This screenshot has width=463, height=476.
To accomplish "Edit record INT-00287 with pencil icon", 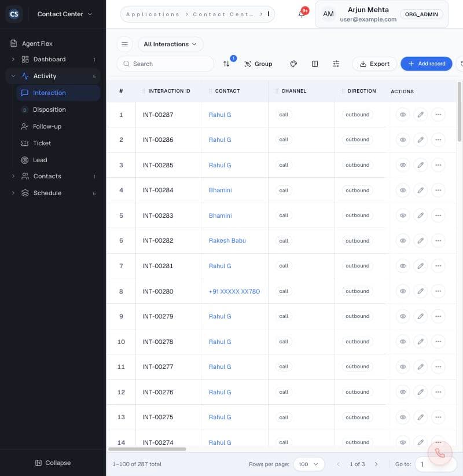I will click(x=421, y=115).
